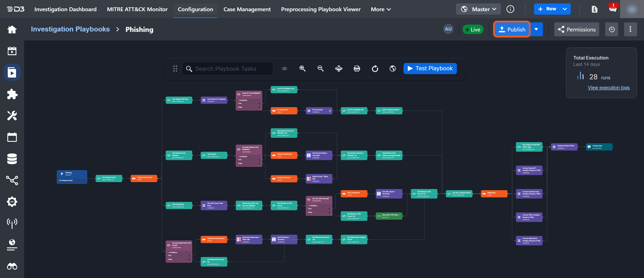The height and width of the screenshot is (278, 644).
Task: Expand the More menu
Action: (x=380, y=9)
